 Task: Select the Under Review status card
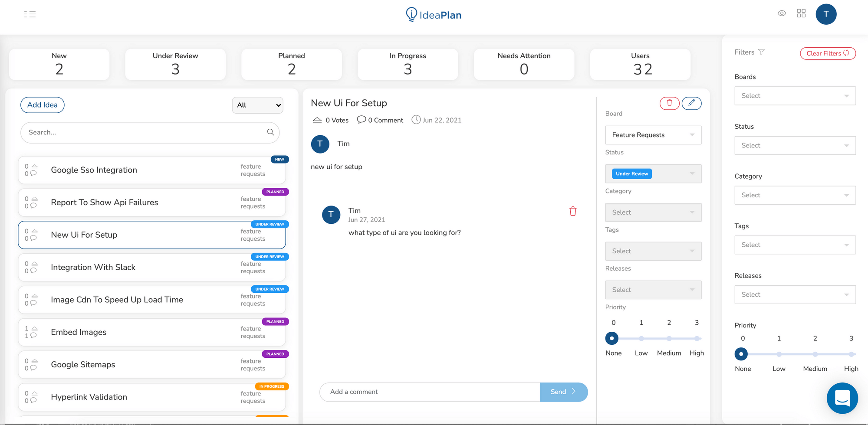(x=175, y=64)
